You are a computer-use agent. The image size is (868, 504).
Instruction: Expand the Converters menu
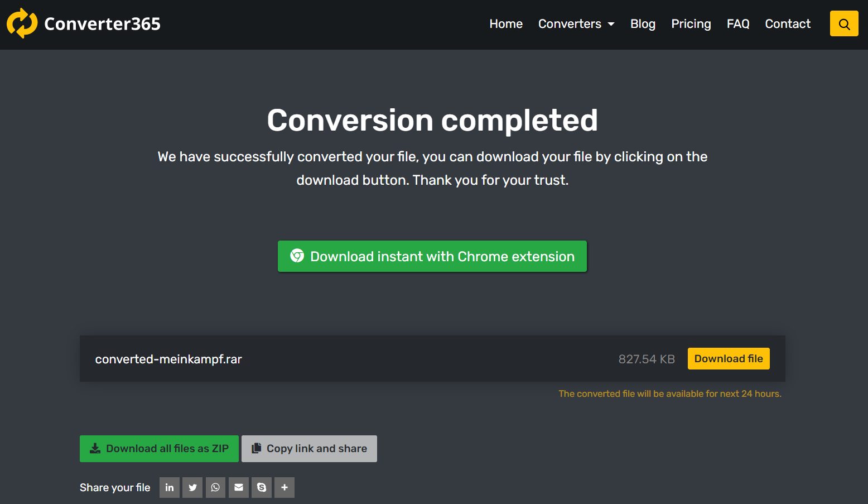[570, 23]
